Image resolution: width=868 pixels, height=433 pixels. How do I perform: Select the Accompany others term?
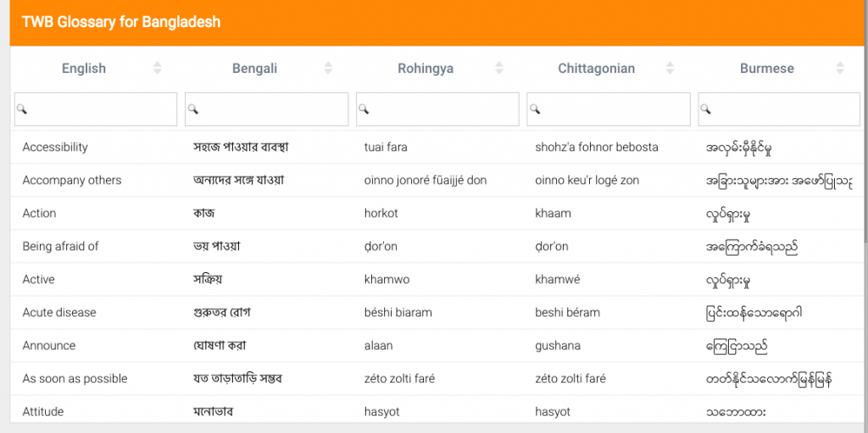point(72,180)
